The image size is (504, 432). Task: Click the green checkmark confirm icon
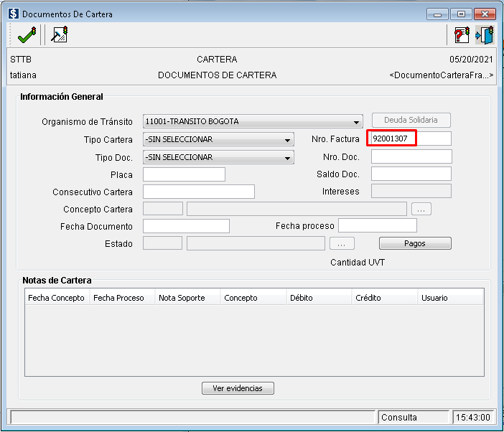pyautogui.click(x=27, y=34)
